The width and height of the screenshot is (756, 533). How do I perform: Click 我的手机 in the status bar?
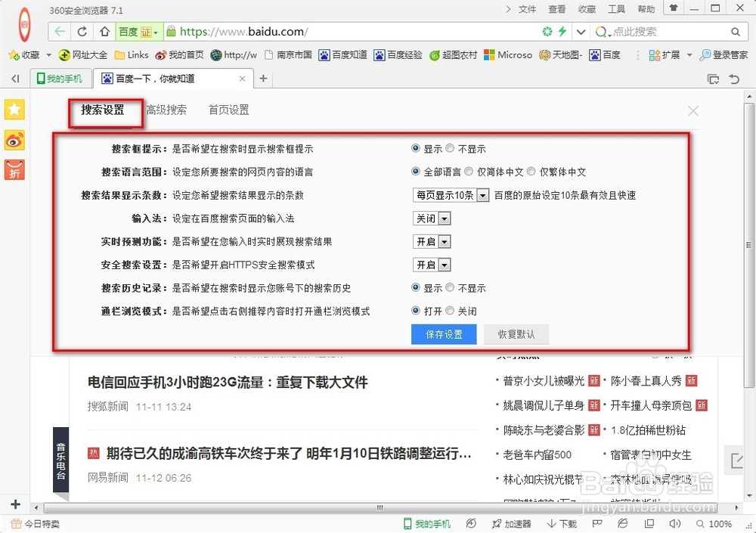pyautogui.click(x=426, y=524)
